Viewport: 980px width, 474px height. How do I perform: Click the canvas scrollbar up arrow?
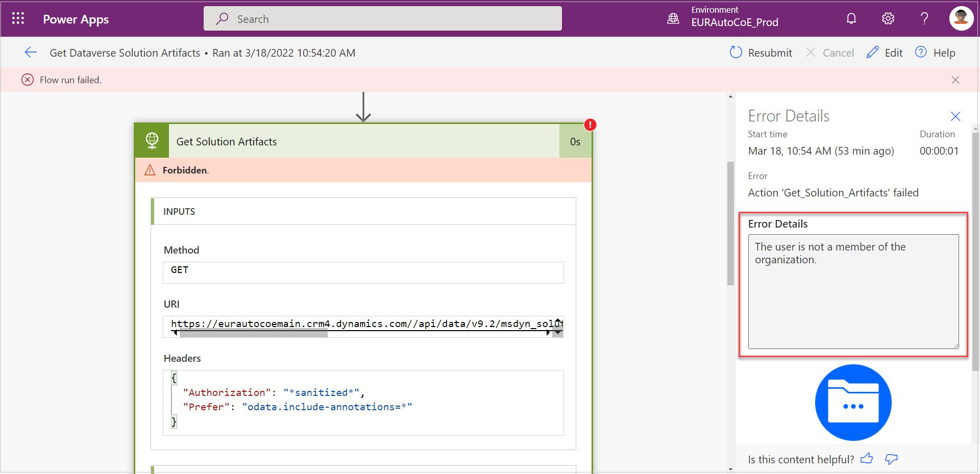tap(730, 96)
